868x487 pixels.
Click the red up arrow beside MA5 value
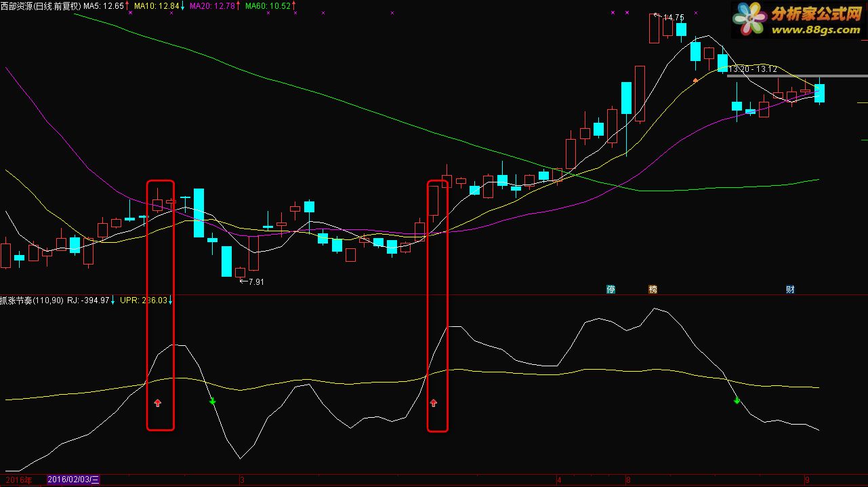point(127,5)
